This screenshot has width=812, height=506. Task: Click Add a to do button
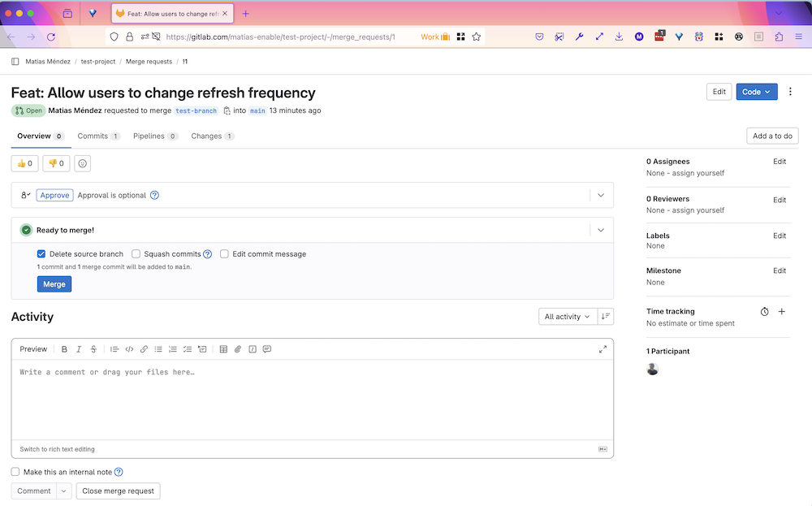point(772,136)
